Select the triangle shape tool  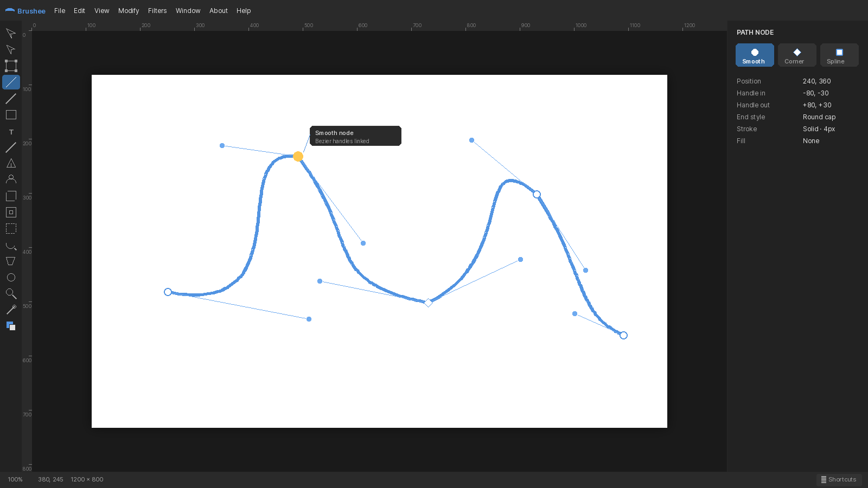point(11,164)
